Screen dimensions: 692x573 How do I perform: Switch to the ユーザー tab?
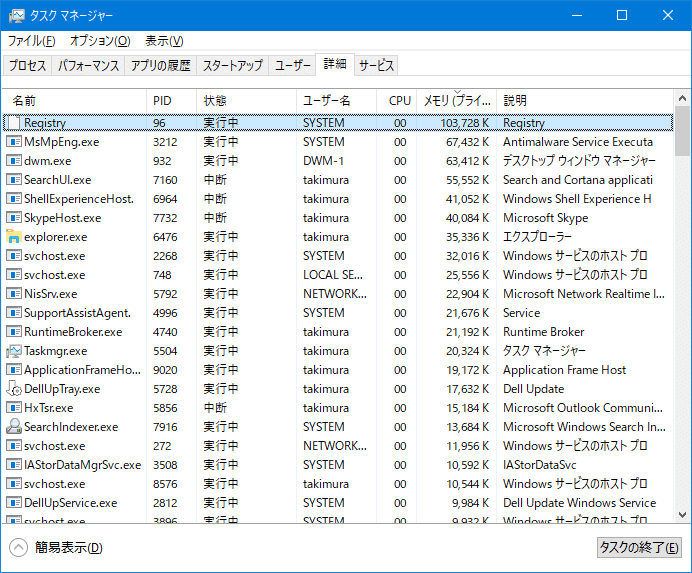[293, 66]
